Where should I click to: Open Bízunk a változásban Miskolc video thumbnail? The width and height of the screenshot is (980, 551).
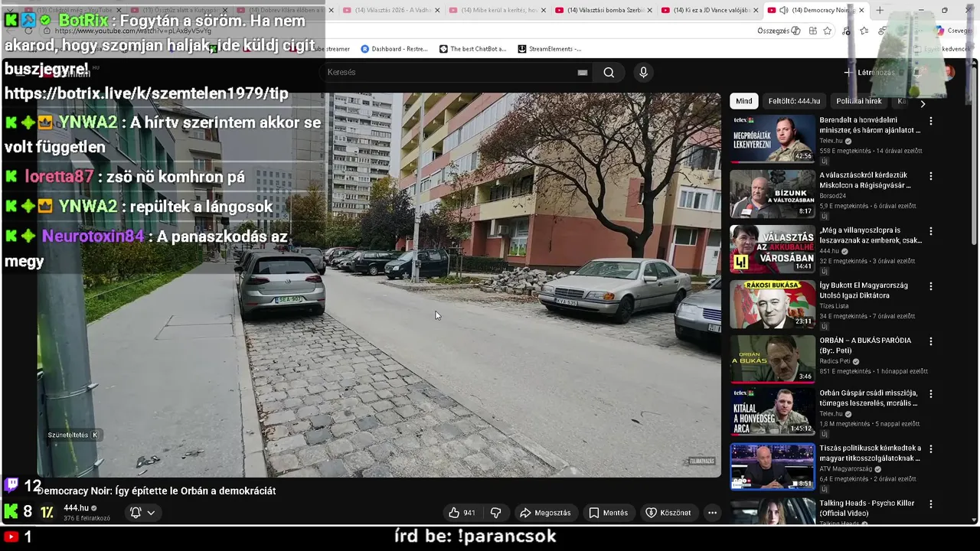pyautogui.click(x=773, y=194)
